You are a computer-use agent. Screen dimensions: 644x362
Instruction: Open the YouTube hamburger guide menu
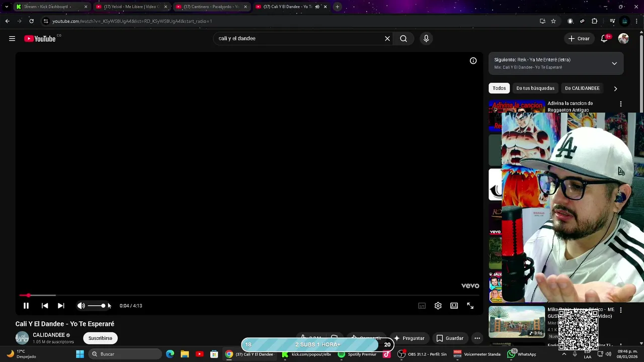coord(12,39)
